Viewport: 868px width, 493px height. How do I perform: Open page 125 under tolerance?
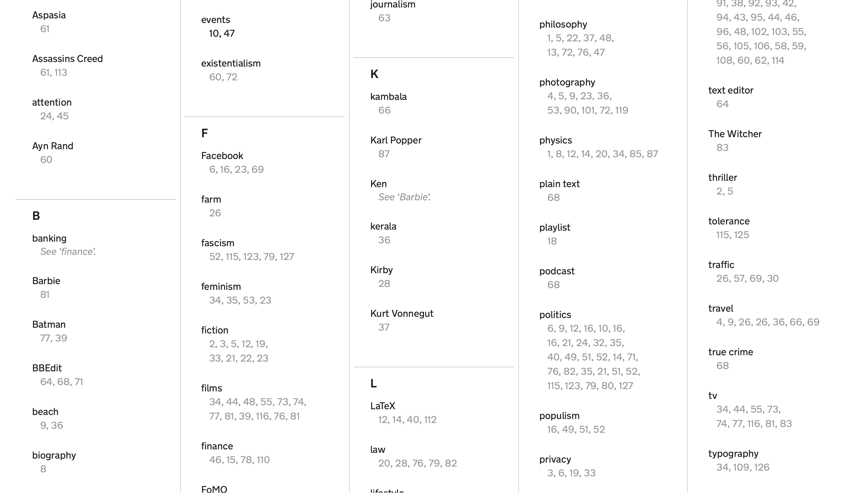(741, 235)
